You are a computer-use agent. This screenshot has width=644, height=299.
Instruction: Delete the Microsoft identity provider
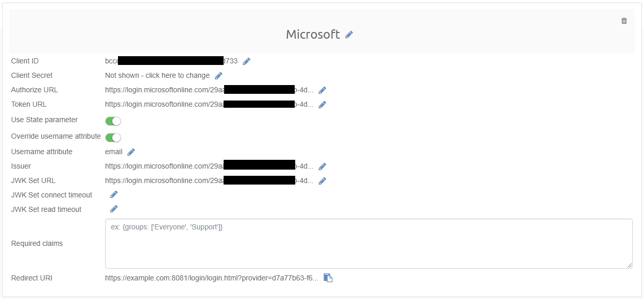624,21
